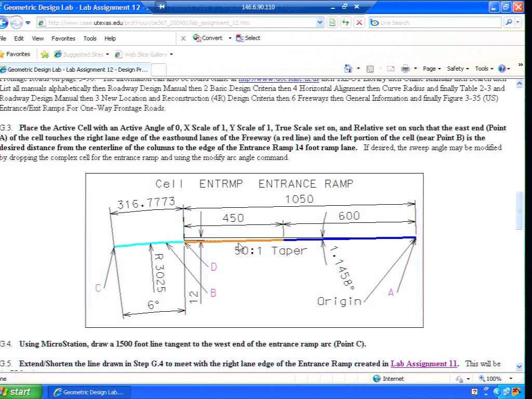Switch to the Geometric Design Lab taskbar button
Image resolution: width=532 pixels, height=399 pixels.
coord(89,392)
